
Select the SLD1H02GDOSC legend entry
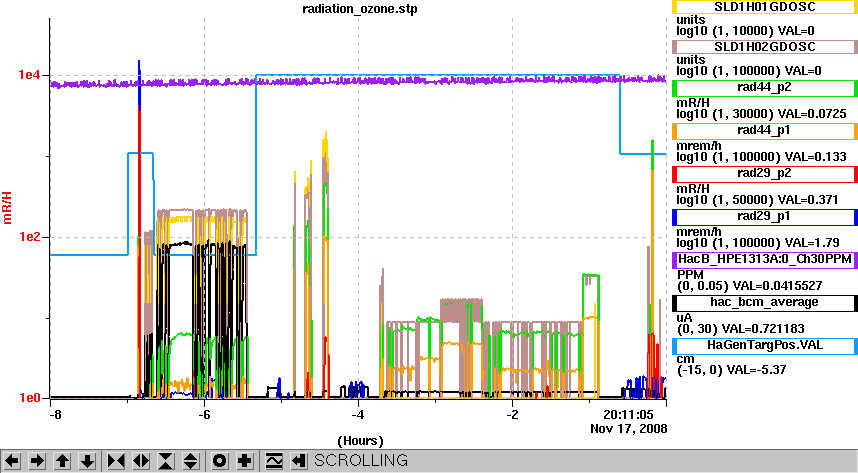click(x=764, y=47)
